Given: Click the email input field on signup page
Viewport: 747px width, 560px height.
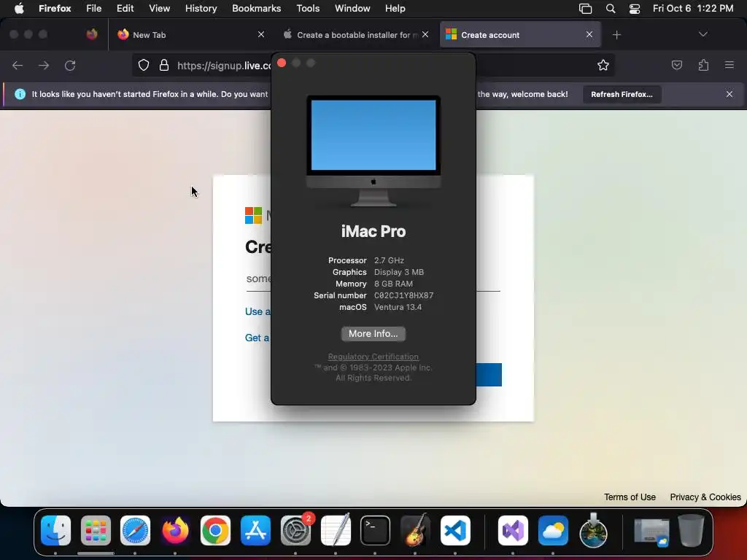Looking at the screenshot, I should coord(373,279).
